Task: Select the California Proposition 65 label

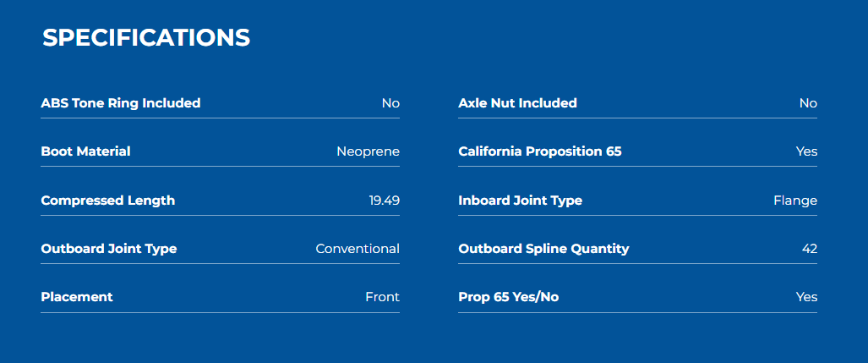Action: tap(540, 151)
